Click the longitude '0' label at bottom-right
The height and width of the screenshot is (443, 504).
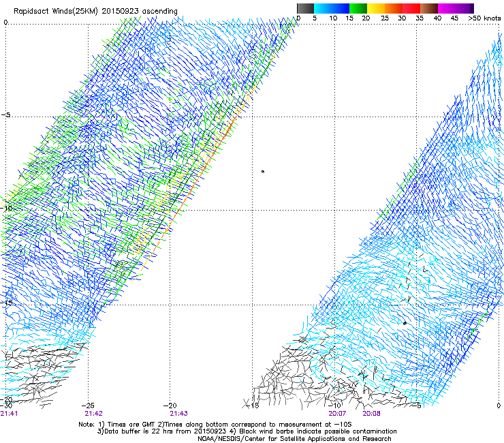[x=499, y=406]
